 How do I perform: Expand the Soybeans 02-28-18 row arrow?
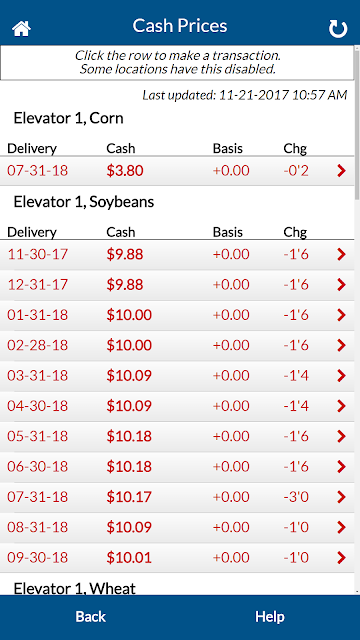pos(341,345)
